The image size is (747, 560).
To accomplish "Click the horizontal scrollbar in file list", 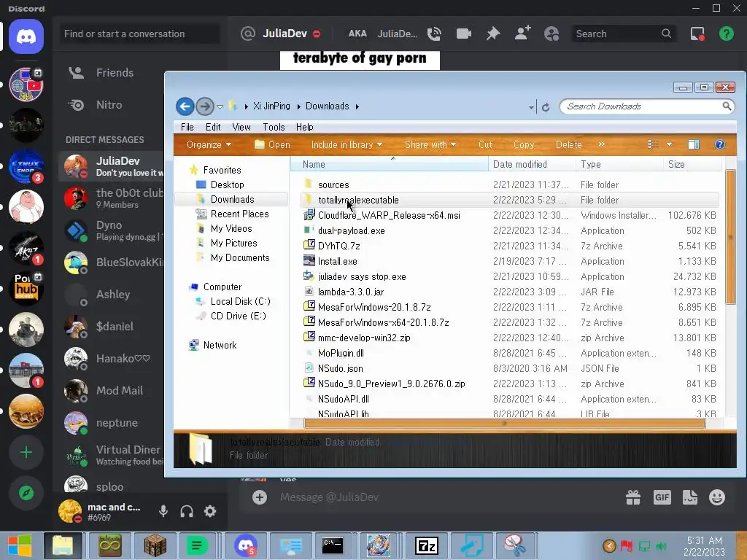I will (505, 424).
